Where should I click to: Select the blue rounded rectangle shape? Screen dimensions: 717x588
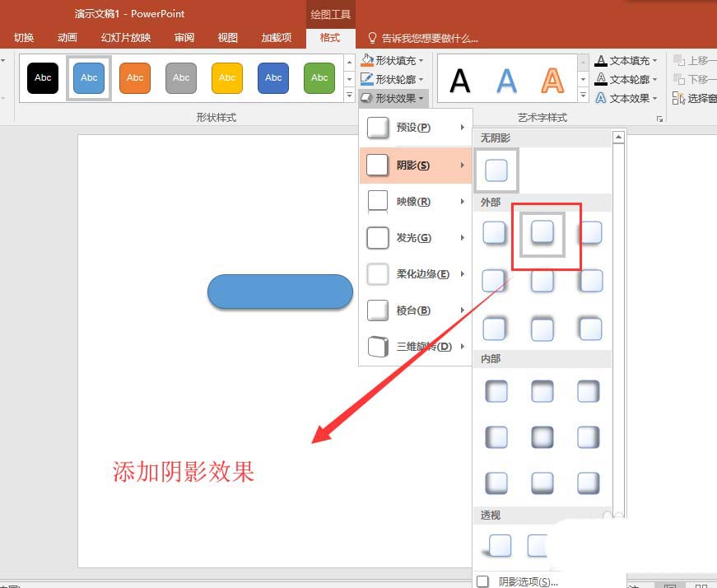coord(281,292)
